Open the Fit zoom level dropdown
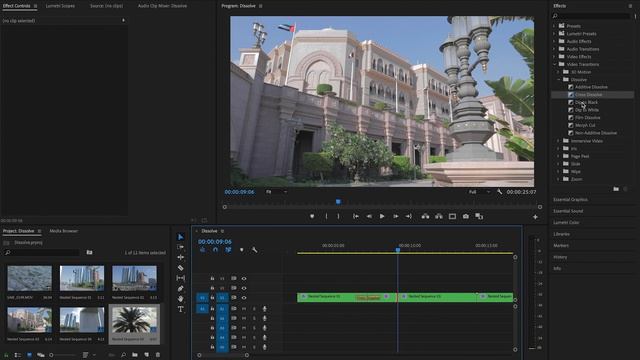 tap(276, 191)
